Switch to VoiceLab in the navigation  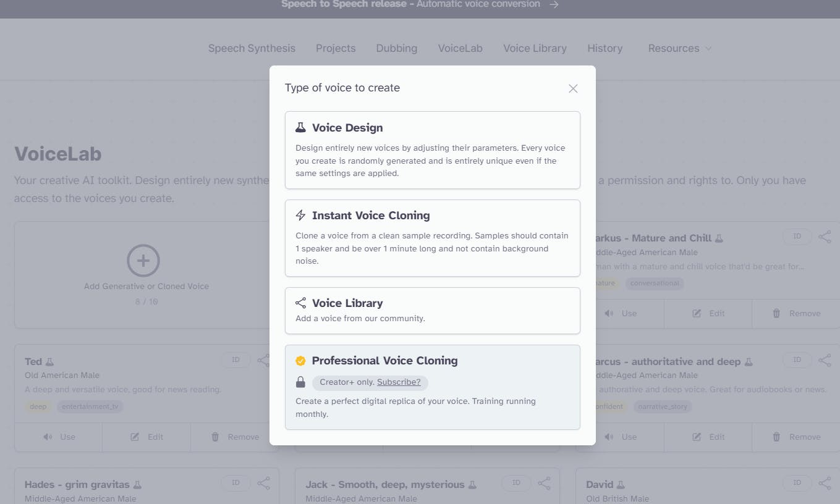pyautogui.click(x=460, y=48)
